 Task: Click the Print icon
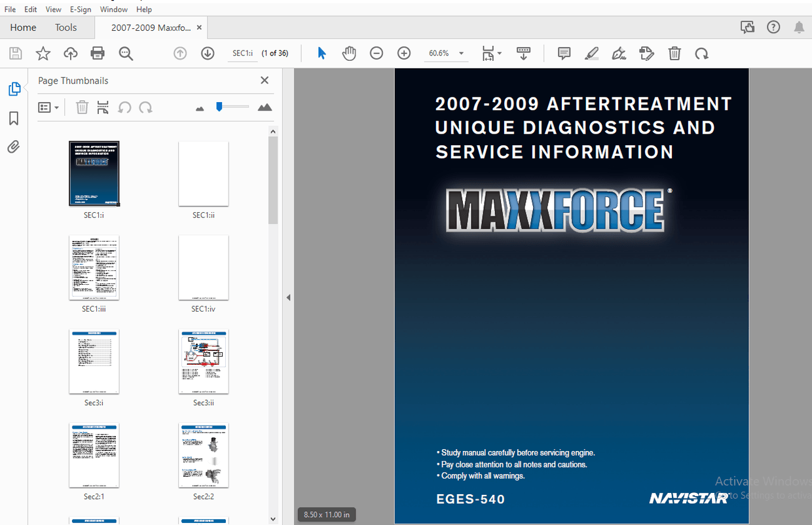click(x=98, y=53)
